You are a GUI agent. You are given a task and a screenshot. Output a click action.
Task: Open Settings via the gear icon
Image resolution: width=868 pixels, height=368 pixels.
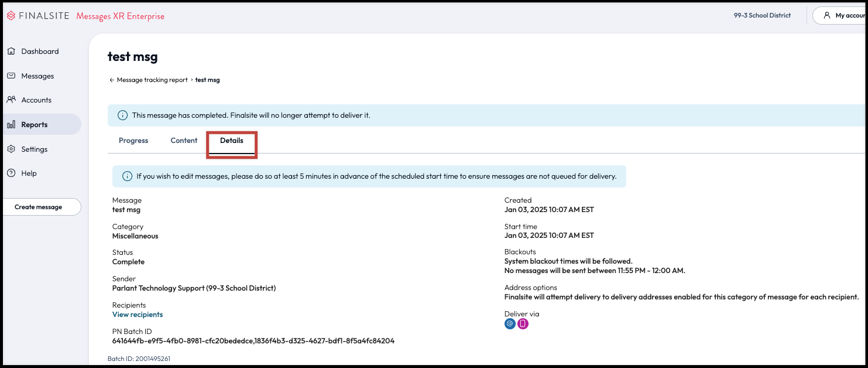coord(11,149)
